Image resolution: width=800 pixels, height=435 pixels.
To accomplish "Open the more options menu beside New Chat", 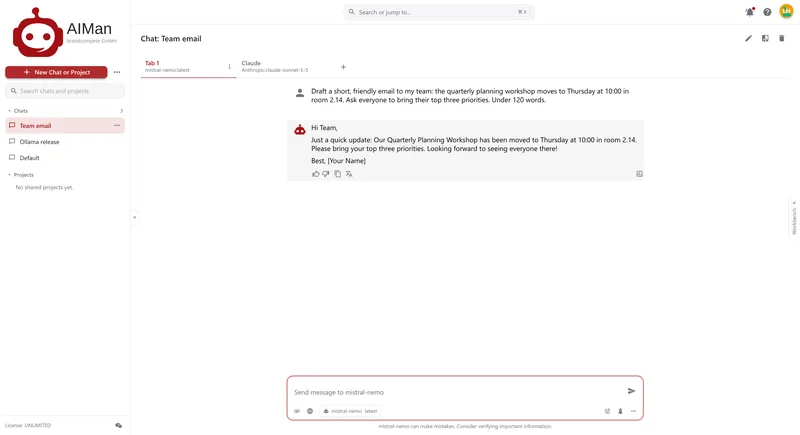I will pyautogui.click(x=117, y=72).
